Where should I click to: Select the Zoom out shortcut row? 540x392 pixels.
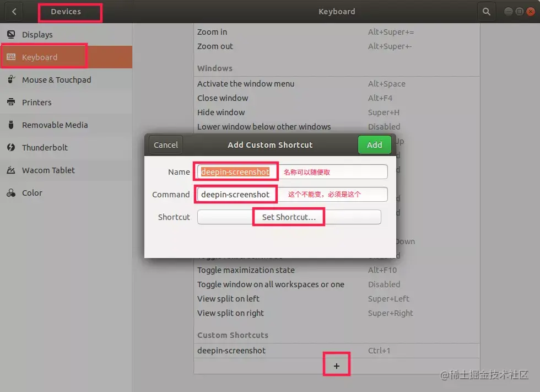pos(337,46)
